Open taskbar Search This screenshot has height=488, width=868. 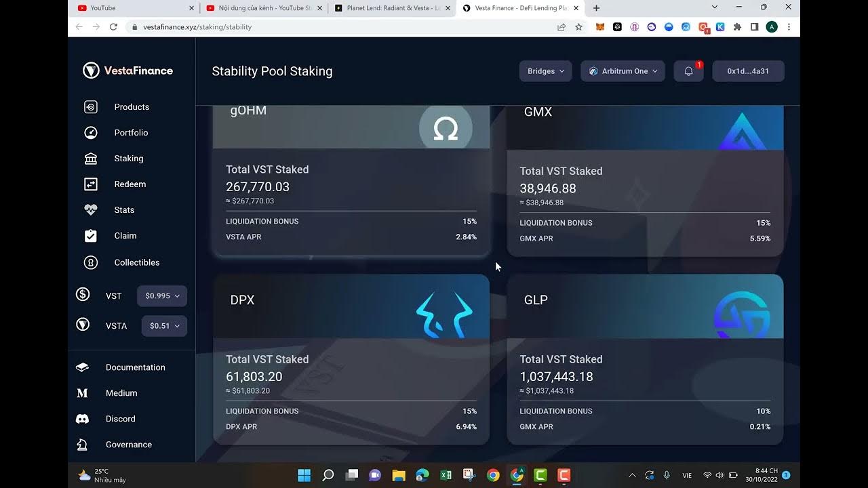pos(328,475)
